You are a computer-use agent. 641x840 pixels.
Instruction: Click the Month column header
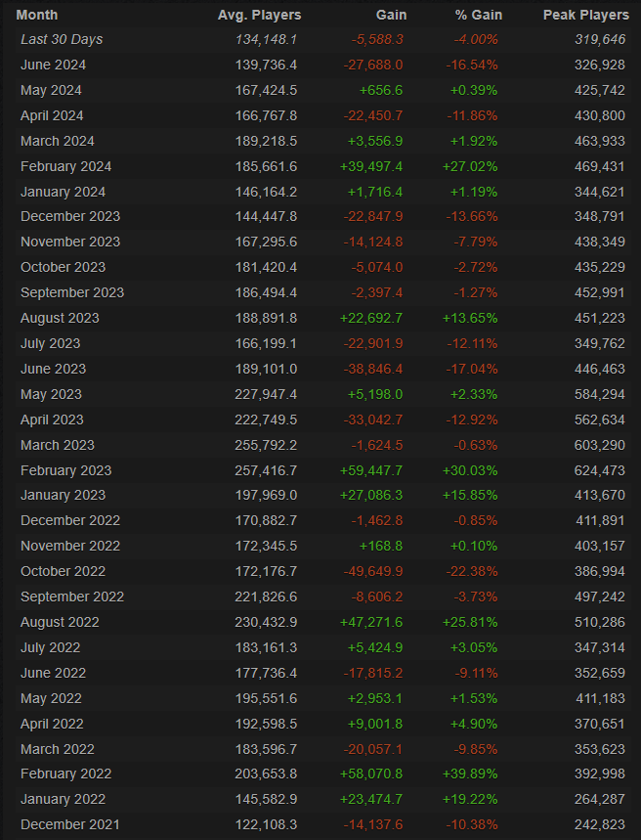tap(37, 15)
